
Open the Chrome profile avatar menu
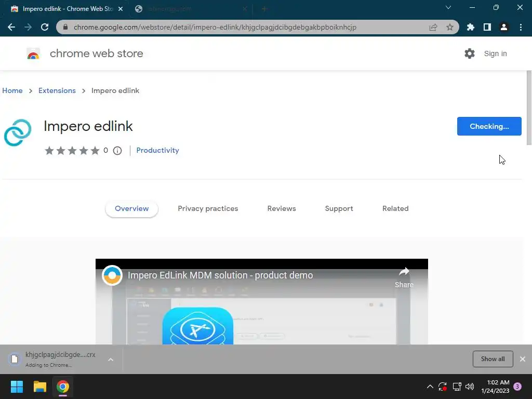[504, 27]
